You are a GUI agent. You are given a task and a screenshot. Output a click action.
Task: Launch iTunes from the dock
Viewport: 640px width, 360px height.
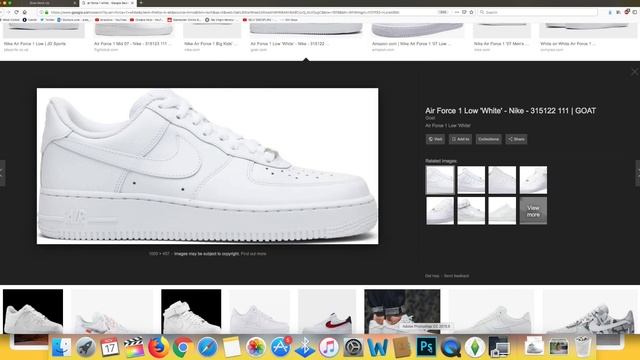pos(329,347)
